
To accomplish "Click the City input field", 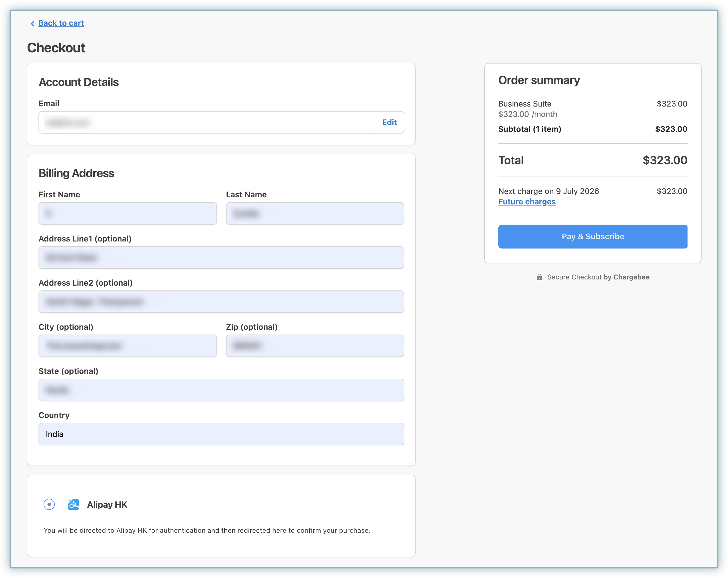I will click(128, 346).
